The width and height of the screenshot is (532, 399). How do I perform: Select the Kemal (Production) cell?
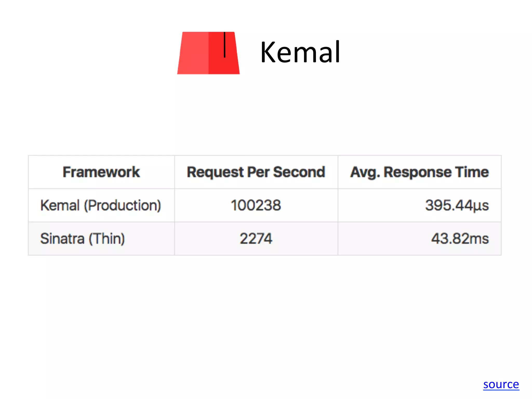point(101,205)
